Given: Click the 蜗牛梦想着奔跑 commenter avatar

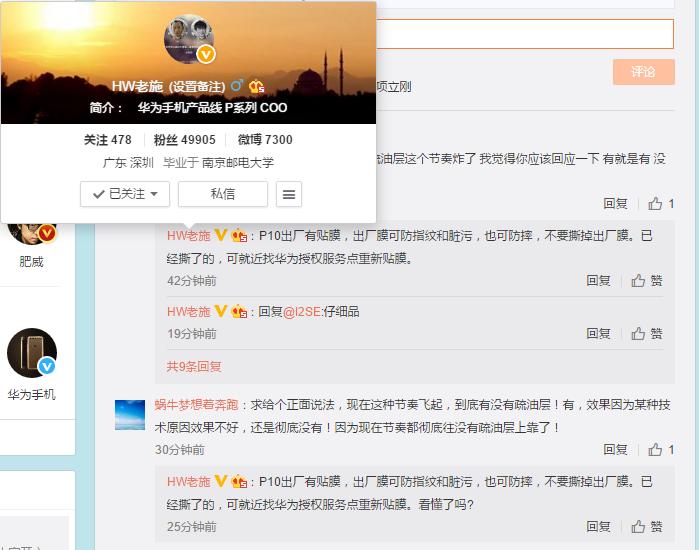Looking at the screenshot, I should click(x=130, y=414).
